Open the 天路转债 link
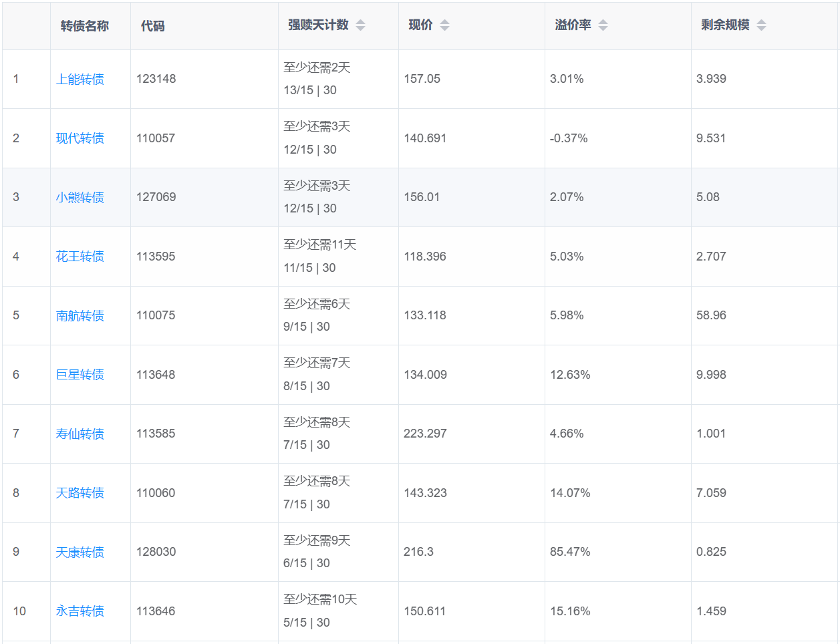Screen dimensions: 840x644 click(x=80, y=493)
